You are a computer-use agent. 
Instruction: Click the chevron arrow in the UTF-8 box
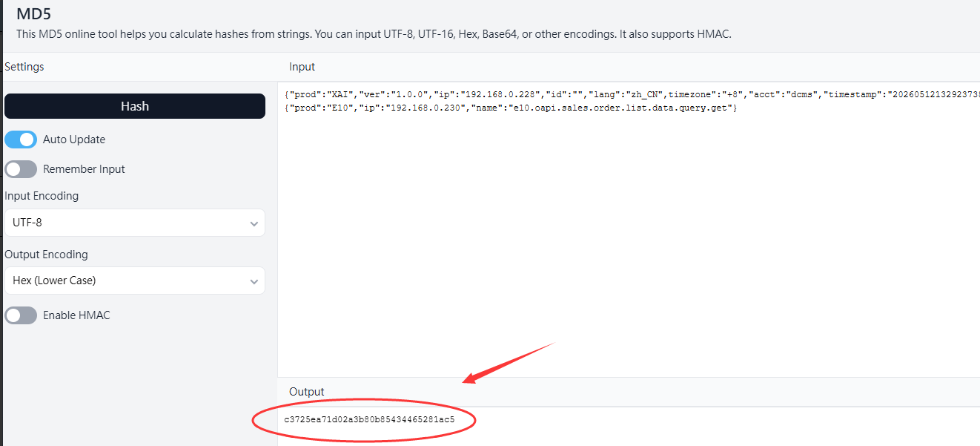[254, 223]
